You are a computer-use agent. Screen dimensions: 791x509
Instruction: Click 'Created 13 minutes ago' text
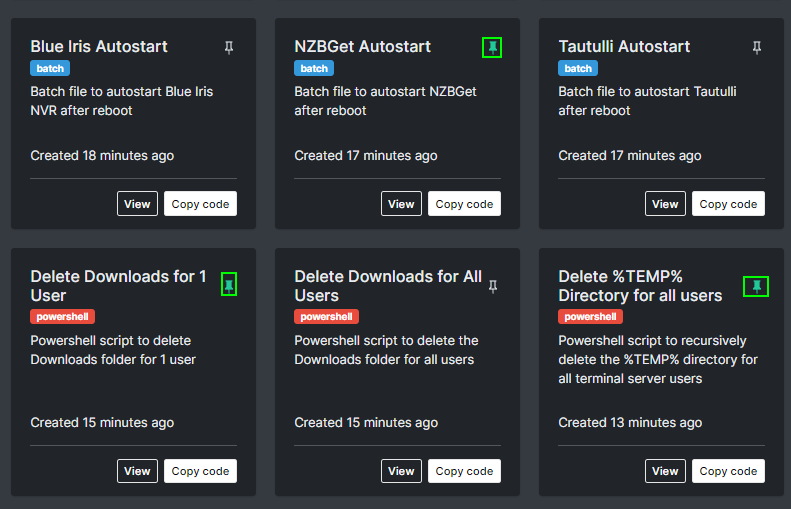pos(630,422)
